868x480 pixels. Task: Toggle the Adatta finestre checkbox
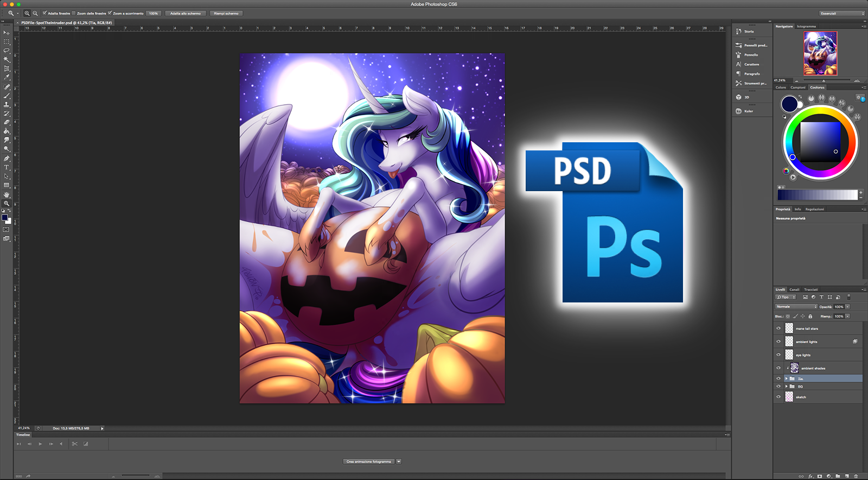point(44,13)
